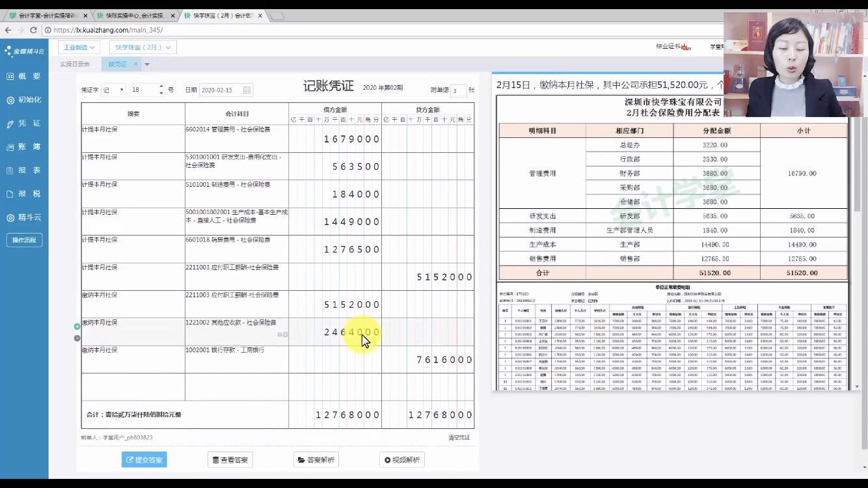This screenshot has width=868, height=488.
Task: Click the browser address bar
Action: point(384,30)
